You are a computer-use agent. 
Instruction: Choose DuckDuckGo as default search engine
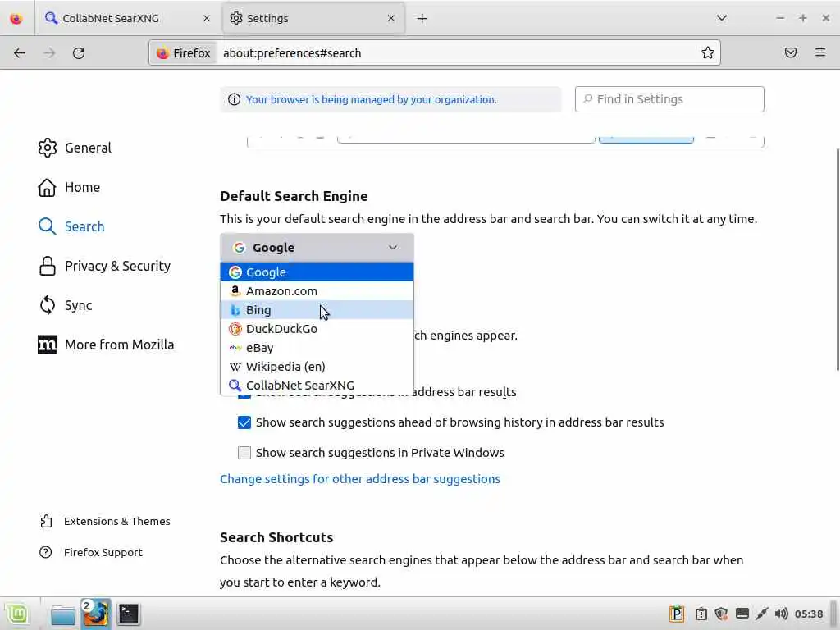317,328
